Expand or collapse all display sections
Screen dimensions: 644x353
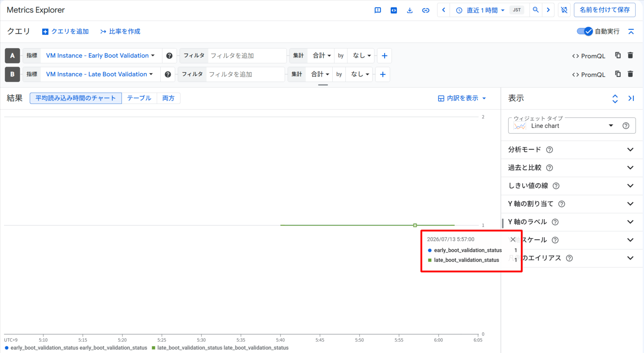coord(615,99)
